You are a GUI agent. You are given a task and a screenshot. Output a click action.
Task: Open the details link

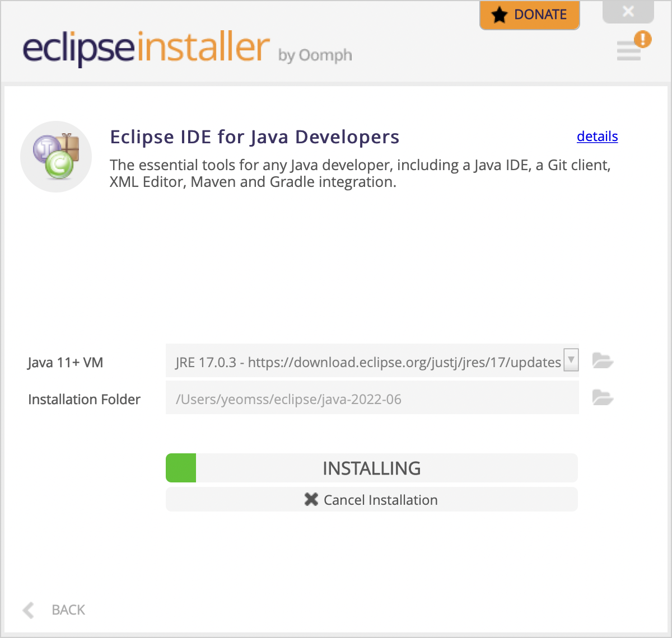pos(598,137)
